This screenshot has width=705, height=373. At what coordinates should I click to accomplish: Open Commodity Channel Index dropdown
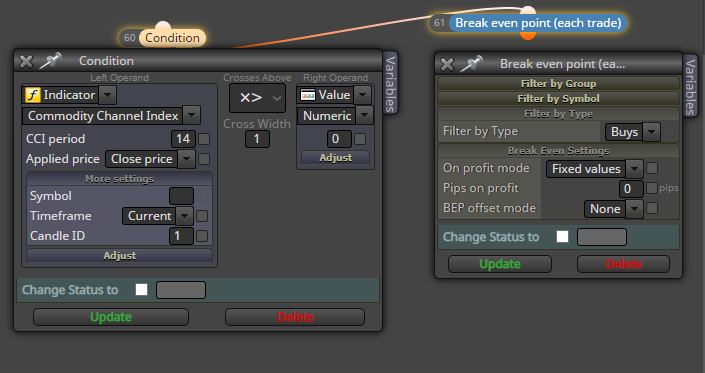[x=192, y=115]
